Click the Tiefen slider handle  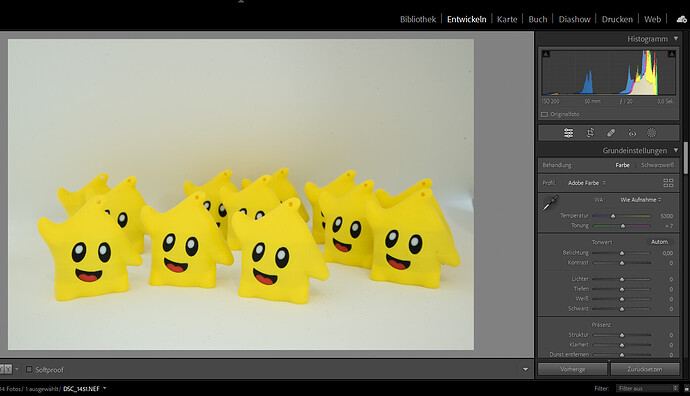click(622, 289)
